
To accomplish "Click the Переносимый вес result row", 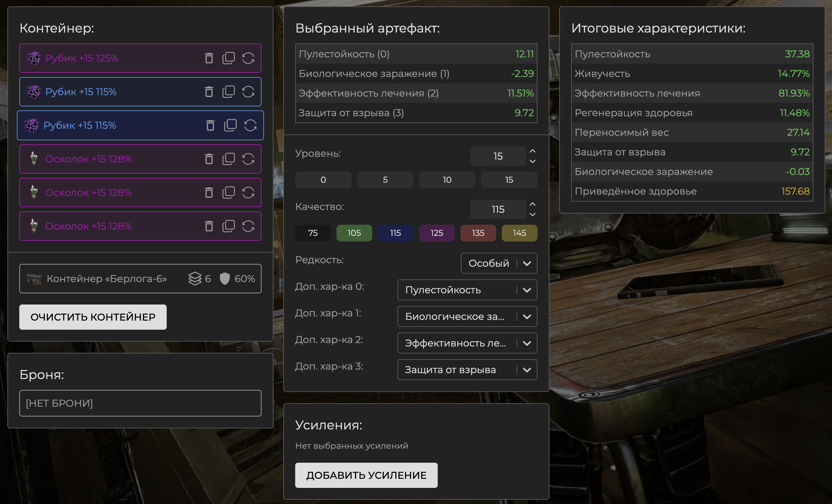I will pyautogui.click(x=692, y=132).
